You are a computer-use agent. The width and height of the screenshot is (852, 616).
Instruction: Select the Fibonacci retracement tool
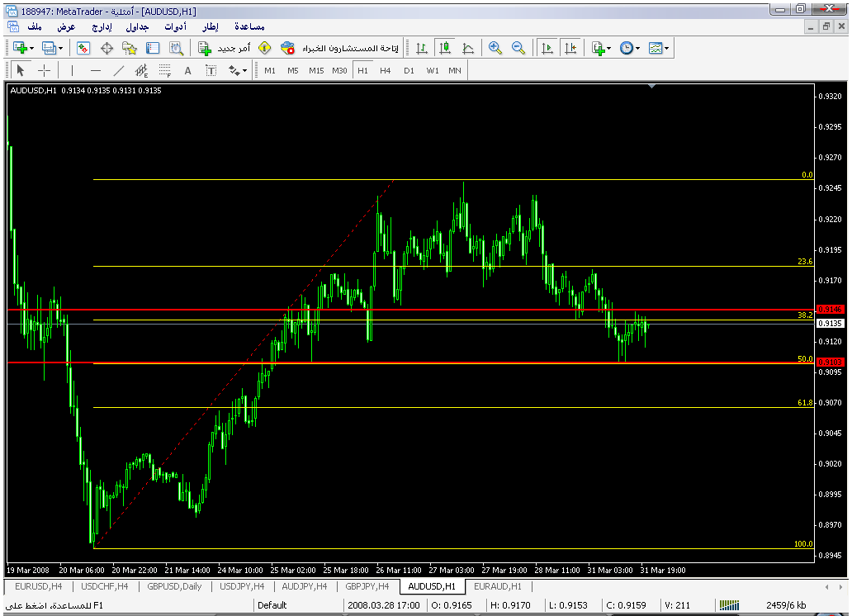(x=165, y=71)
